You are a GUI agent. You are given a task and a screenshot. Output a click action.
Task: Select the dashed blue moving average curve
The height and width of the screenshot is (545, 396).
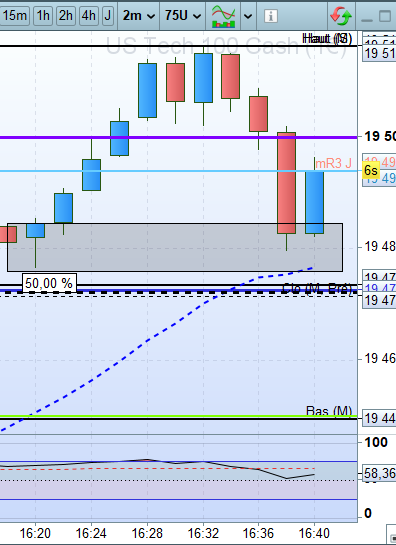146,342
